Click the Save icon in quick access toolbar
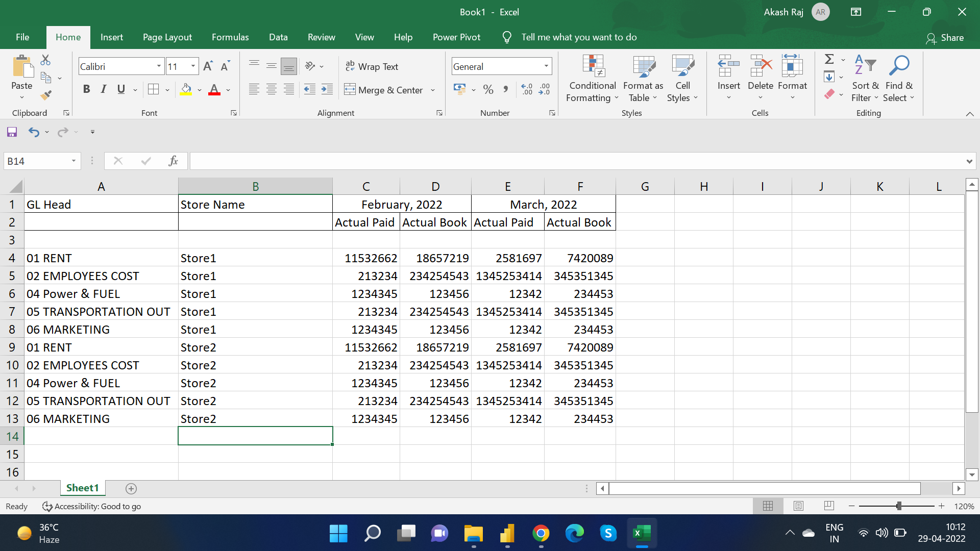The width and height of the screenshot is (980, 551). (12, 132)
